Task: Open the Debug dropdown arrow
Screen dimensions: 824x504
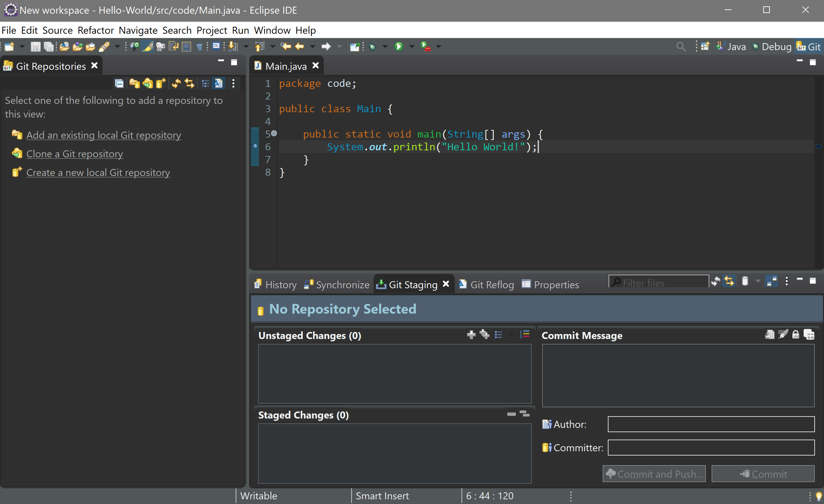Action: click(385, 46)
